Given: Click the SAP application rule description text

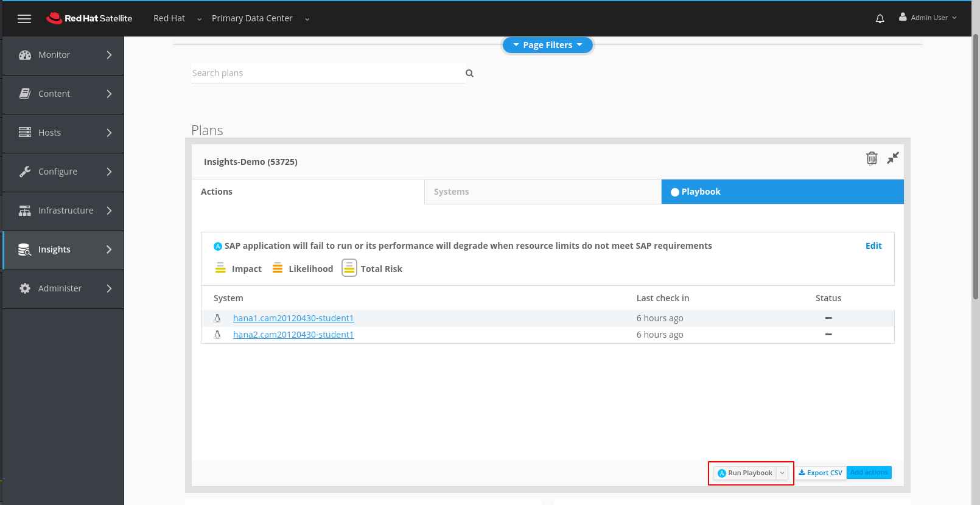Looking at the screenshot, I should (468, 246).
